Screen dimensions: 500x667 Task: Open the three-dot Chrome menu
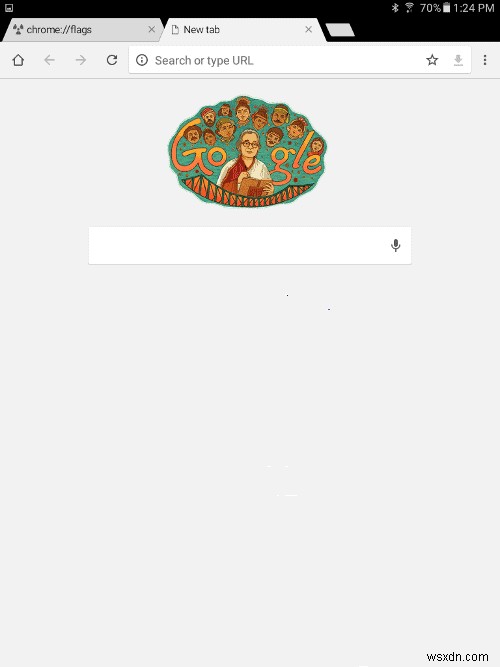[x=485, y=60]
